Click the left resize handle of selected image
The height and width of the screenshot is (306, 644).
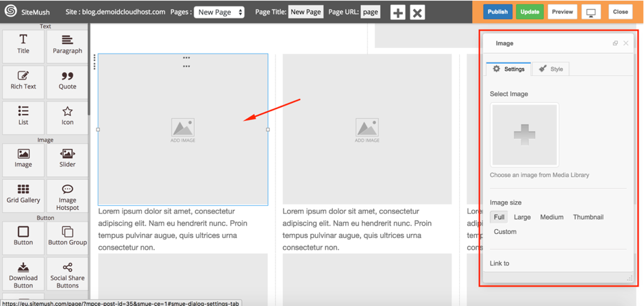(x=98, y=130)
